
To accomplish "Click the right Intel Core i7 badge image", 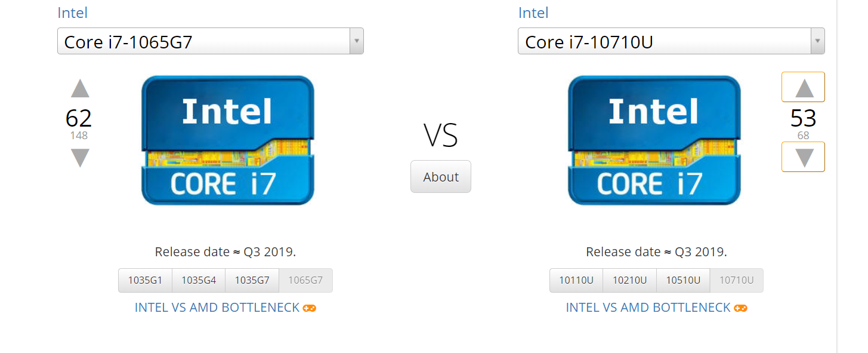I will pos(654,140).
